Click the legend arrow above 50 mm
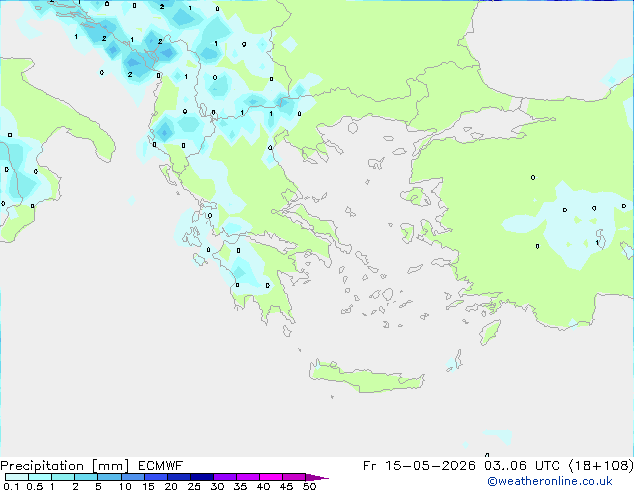This screenshot has width=634, height=490. [317, 477]
